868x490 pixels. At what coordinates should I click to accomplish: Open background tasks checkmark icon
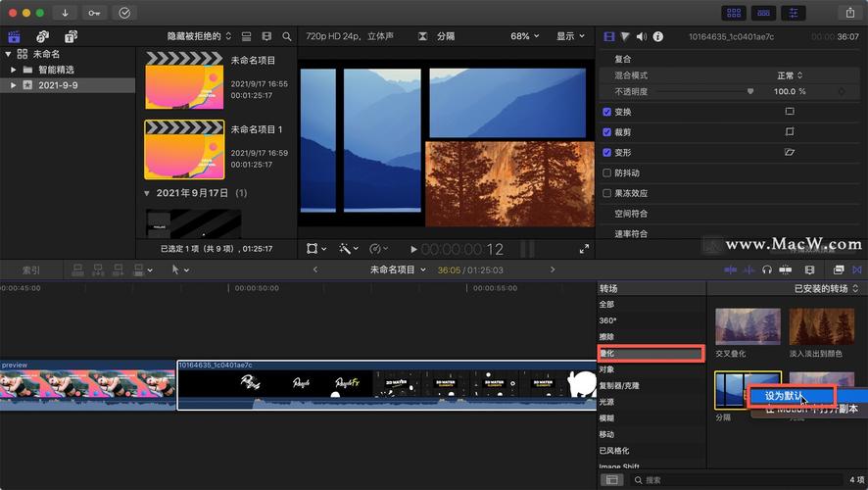124,13
